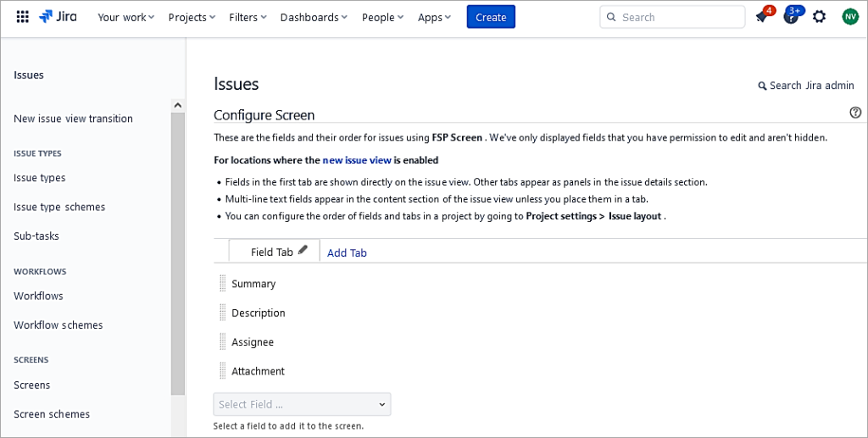This screenshot has width=868, height=438.
Task: Click the Attachment field row
Action: pyautogui.click(x=258, y=371)
